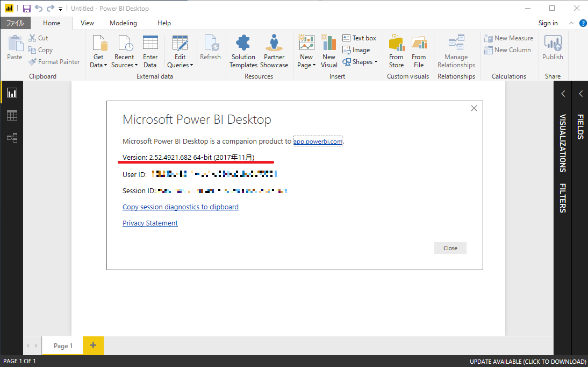Expand the Visualizations pane chevron
The height and width of the screenshot is (367, 588).
563,94
